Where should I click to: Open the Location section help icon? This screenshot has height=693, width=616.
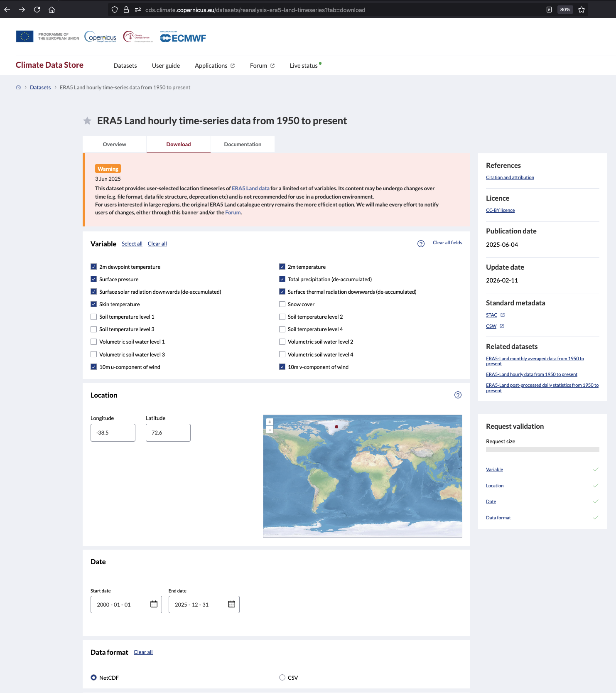click(458, 395)
